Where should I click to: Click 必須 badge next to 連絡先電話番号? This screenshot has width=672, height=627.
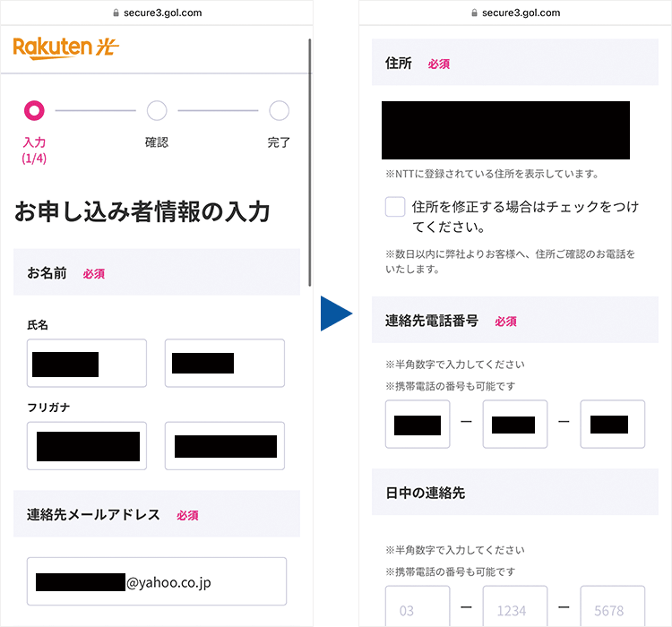pos(505,322)
